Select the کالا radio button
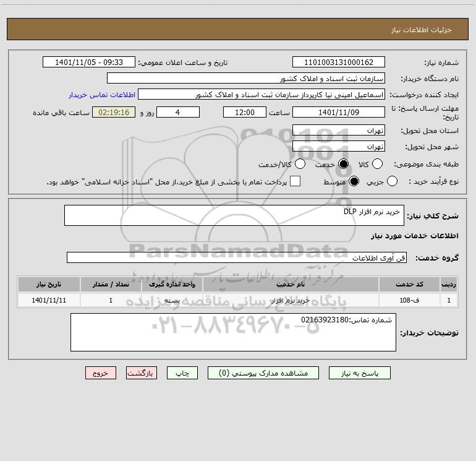476x461 pixels. pos(377,164)
